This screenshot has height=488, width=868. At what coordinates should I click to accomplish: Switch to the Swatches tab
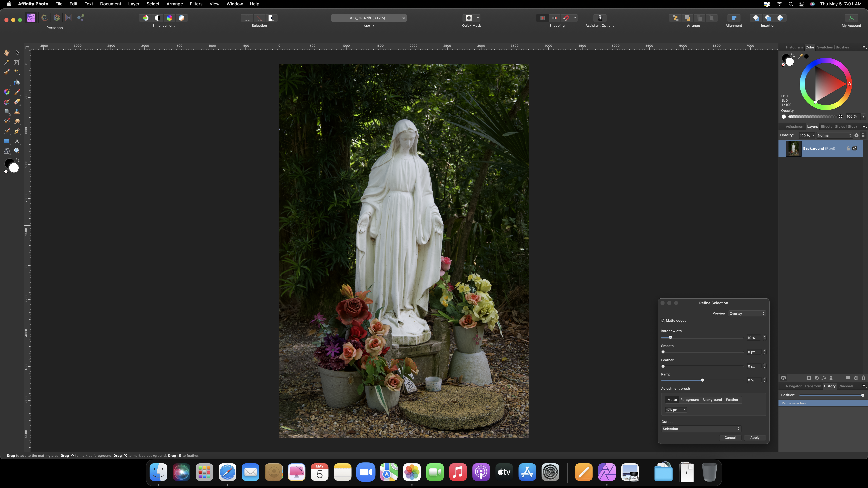[x=825, y=47]
